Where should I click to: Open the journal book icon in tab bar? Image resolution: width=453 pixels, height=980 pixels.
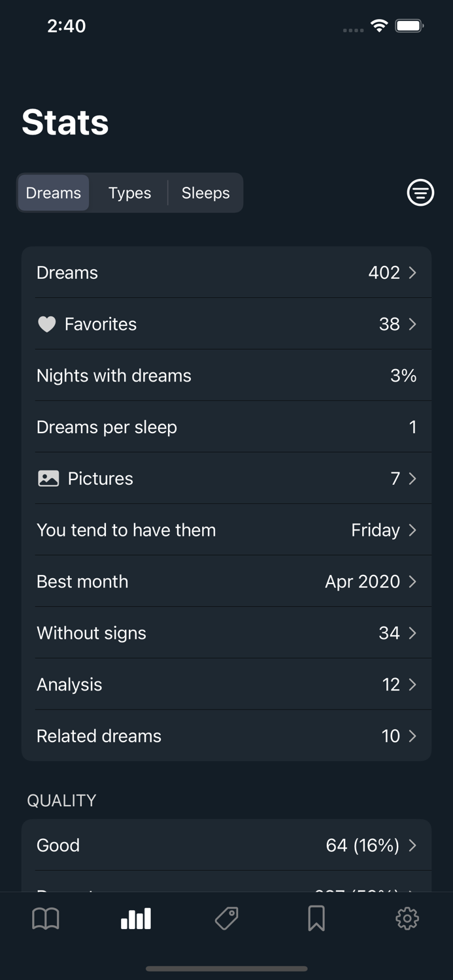[x=46, y=918]
